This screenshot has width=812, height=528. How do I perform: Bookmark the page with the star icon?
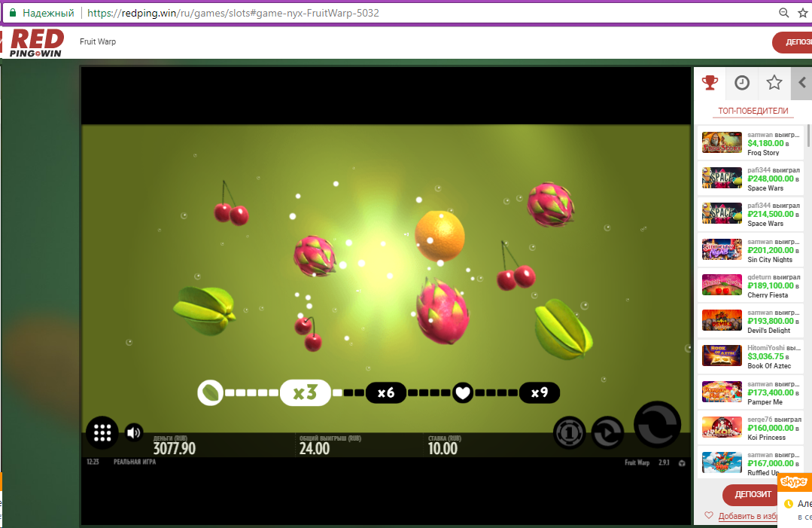pos(803,13)
